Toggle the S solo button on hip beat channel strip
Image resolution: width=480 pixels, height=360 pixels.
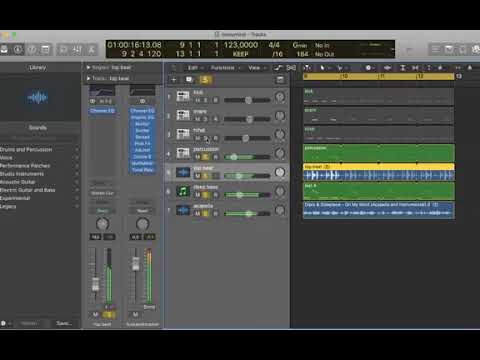tap(108, 314)
